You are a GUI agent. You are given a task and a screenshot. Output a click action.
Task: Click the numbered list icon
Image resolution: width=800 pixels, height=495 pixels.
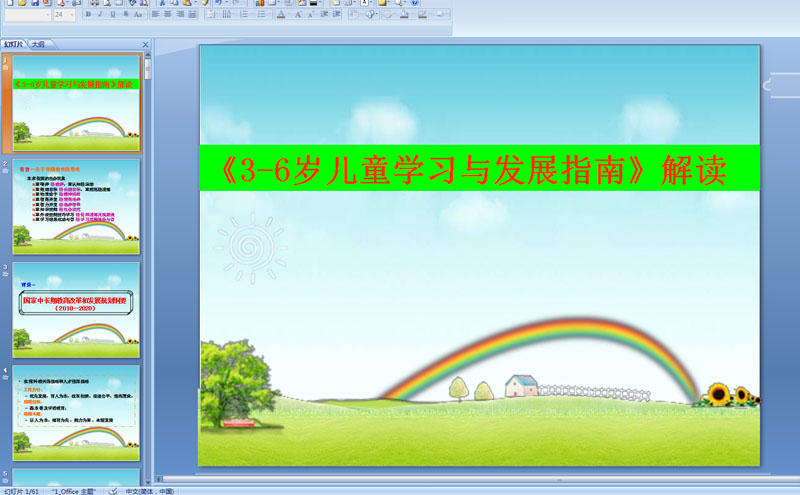click(244, 14)
